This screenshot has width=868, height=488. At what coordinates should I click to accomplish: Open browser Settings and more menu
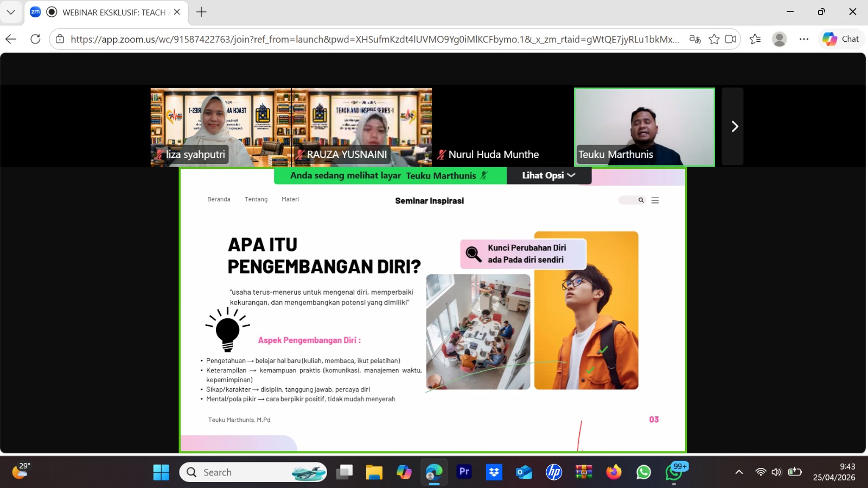pyautogui.click(x=803, y=39)
